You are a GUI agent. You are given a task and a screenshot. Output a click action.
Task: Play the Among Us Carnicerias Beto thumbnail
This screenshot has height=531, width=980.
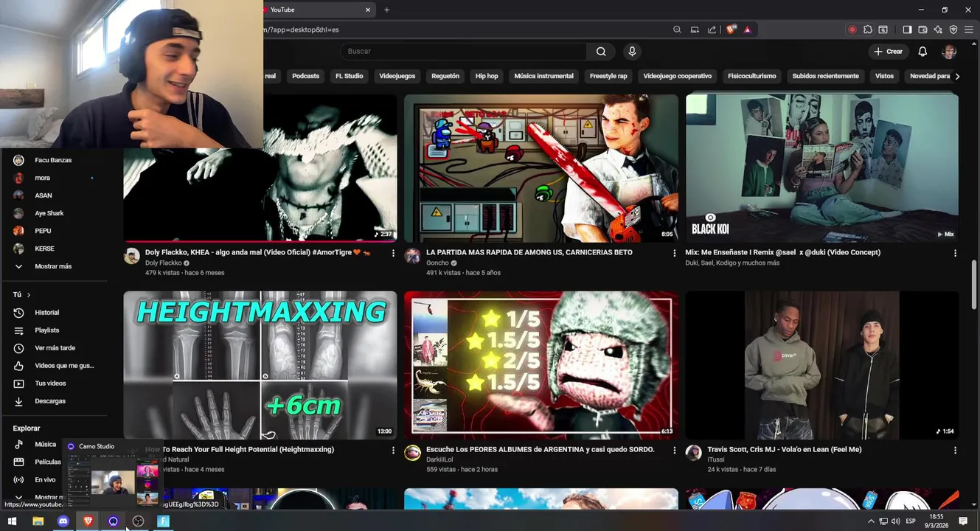click(541, 168)
